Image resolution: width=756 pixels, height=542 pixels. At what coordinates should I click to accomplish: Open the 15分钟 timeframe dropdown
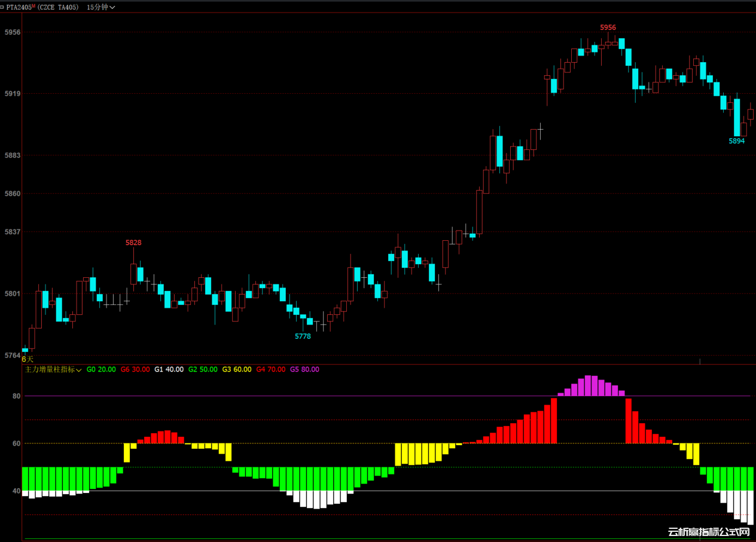pos(100,7)
